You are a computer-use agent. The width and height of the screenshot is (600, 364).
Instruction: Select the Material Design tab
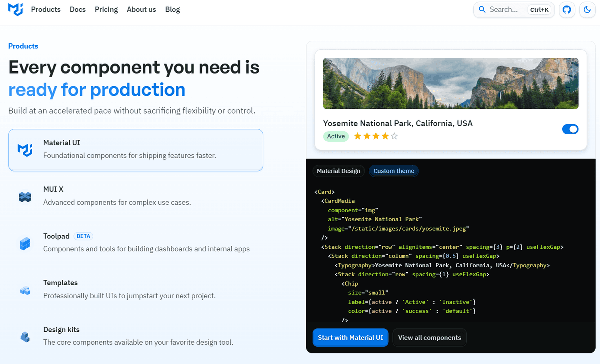coord(339,171)
